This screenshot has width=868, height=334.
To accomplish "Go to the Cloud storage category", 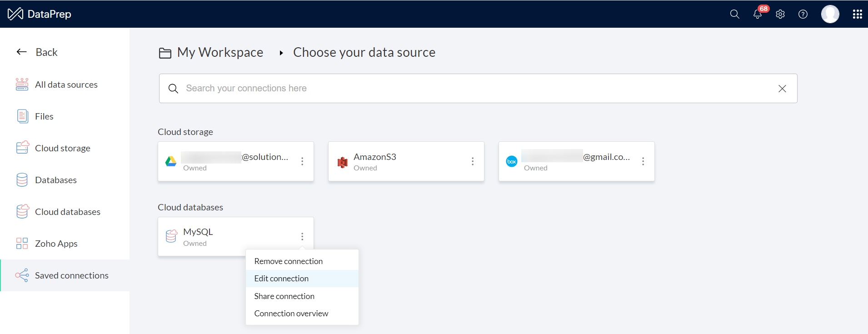I will tap(63, 148).
